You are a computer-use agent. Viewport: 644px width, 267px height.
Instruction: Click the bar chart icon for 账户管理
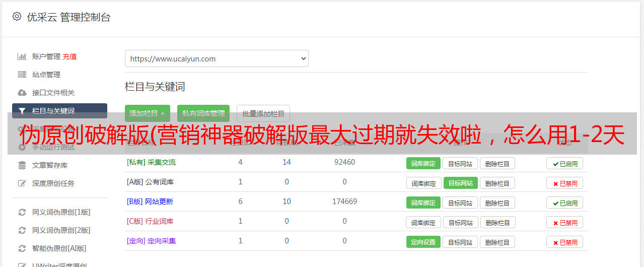click(x=22, y=56)
